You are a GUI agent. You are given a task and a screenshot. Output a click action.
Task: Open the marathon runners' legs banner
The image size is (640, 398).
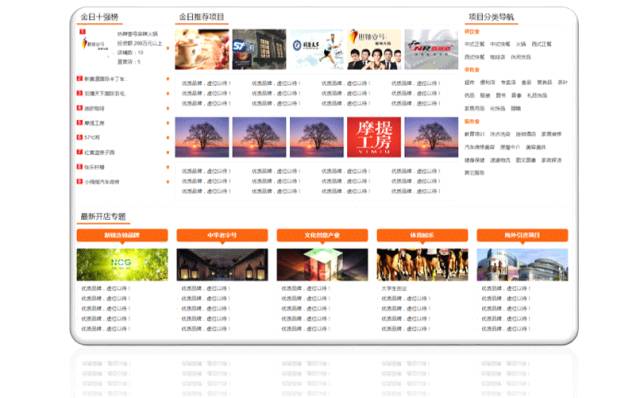[422, 265]
